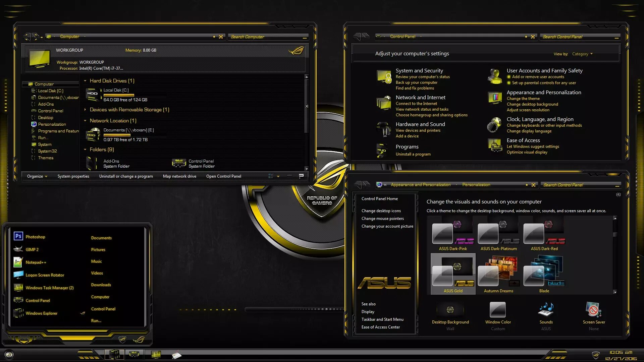
Task: Click the Start orb on taskbar
Action: (x=9, y=354)
